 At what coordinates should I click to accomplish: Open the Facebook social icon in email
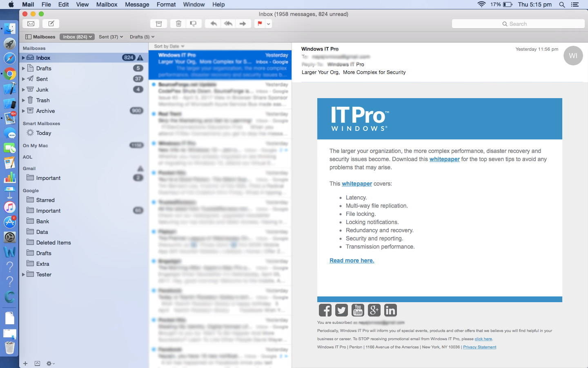(x=325, y=310)
